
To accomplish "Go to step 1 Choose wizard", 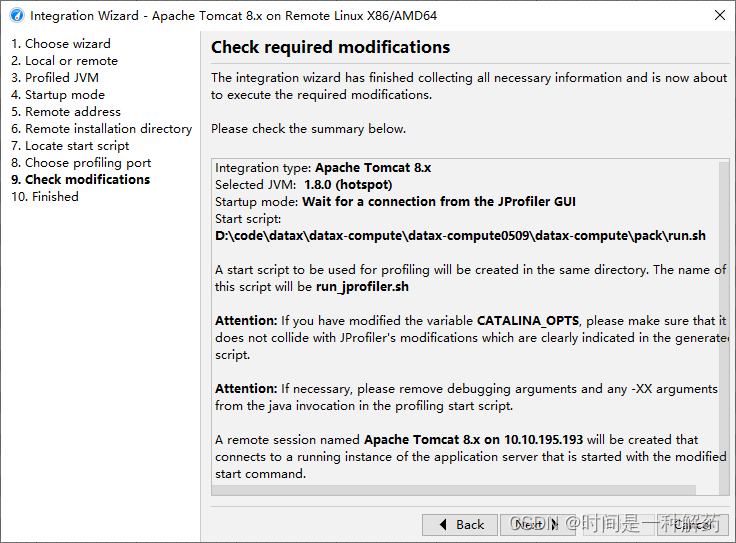I will [x=61, y=44].
